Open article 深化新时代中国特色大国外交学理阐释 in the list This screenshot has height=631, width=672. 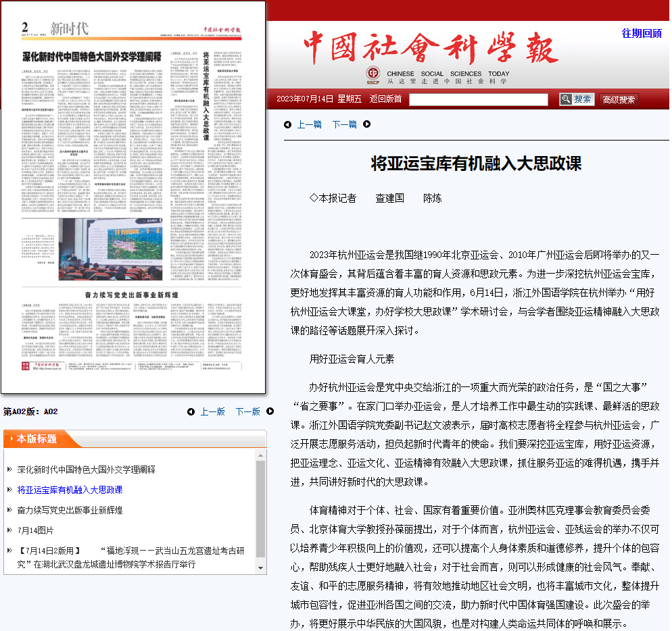[86, 470]
